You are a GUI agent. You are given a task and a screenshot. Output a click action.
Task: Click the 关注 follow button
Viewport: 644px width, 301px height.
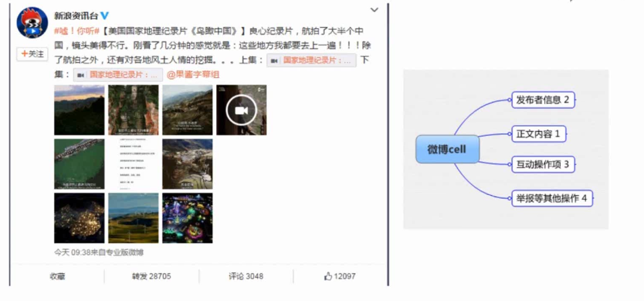[x=33, y=54]
